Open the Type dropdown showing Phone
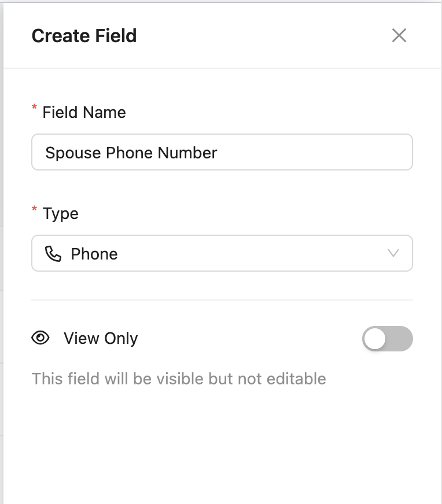 tap(222, 253)
